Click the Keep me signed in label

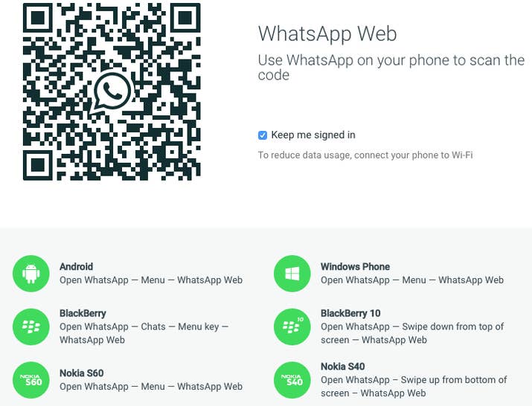pos(313,135)
